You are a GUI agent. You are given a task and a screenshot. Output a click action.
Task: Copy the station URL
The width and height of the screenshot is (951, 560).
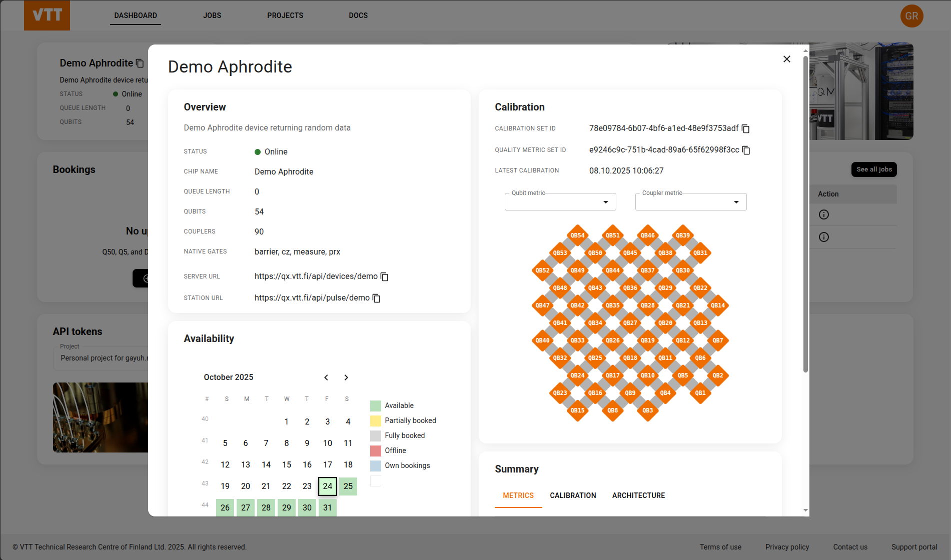click(x=377, y=298)
